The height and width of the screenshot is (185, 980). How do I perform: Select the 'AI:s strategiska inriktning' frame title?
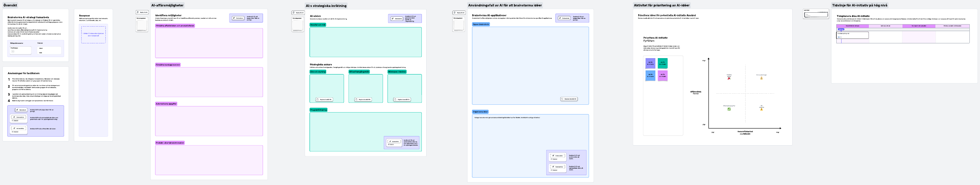[326, 6]
